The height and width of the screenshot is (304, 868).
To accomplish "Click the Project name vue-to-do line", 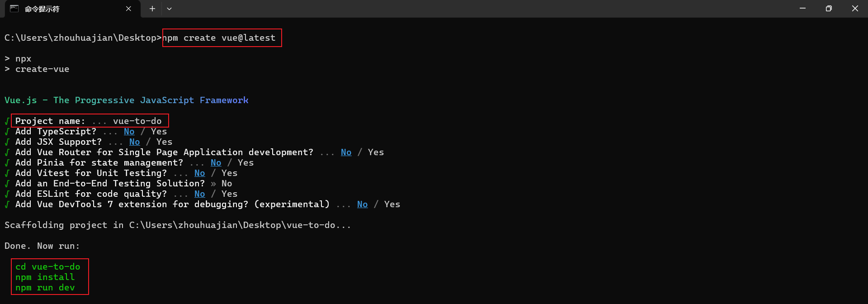I will coord(89,121).
